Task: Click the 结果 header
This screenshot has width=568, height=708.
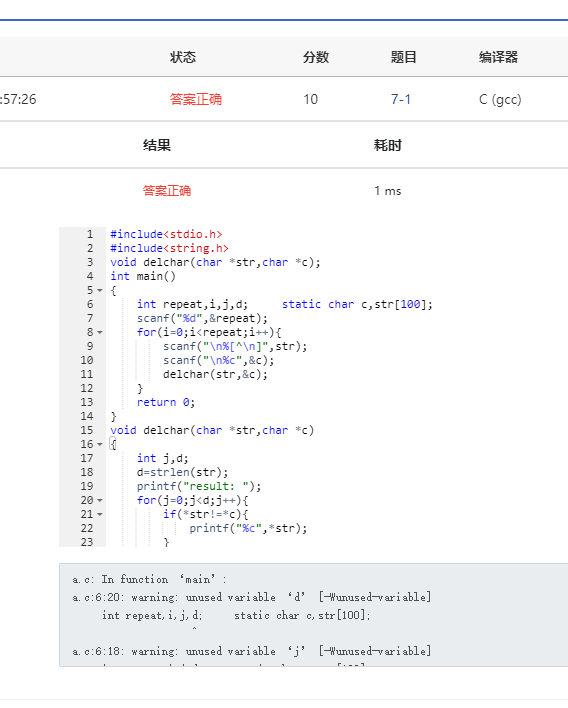Action: (x=157, y=145)
